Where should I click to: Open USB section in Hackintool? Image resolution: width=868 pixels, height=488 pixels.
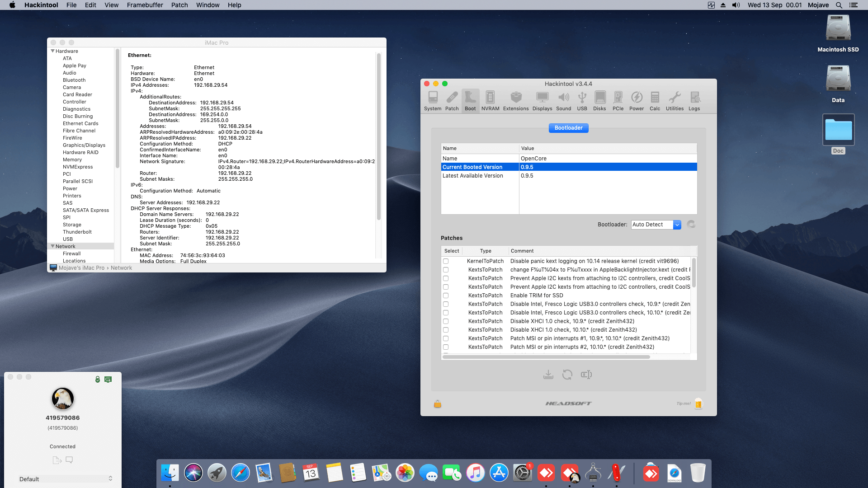[582, 101]
